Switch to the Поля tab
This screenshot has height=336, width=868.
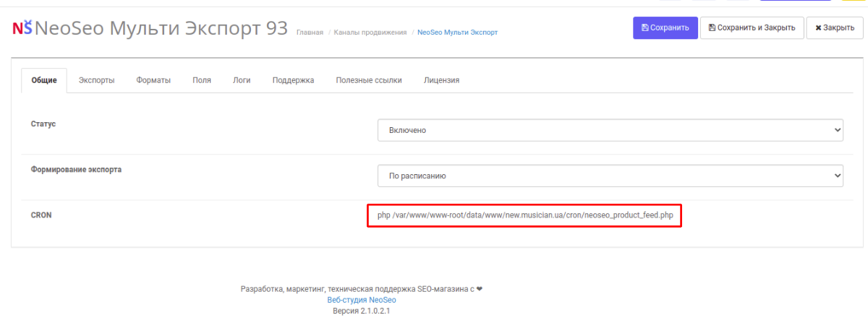pyautogui.click(x=202, y=80)
